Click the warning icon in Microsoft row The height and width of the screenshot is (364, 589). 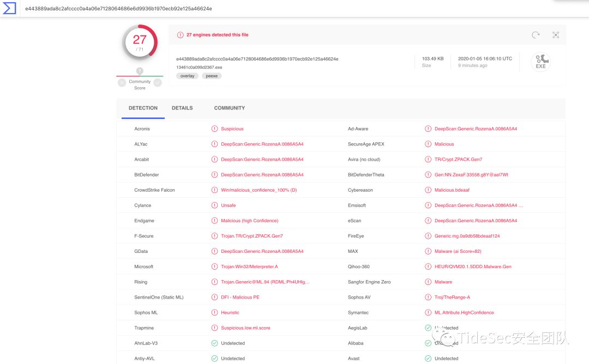pos(214,266)
